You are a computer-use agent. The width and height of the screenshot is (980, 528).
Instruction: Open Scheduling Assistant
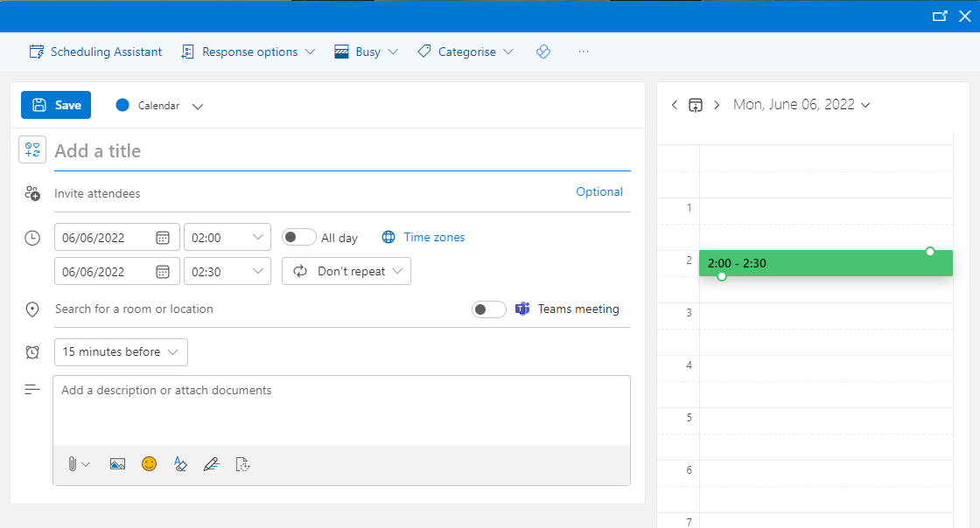pos(95,52)
